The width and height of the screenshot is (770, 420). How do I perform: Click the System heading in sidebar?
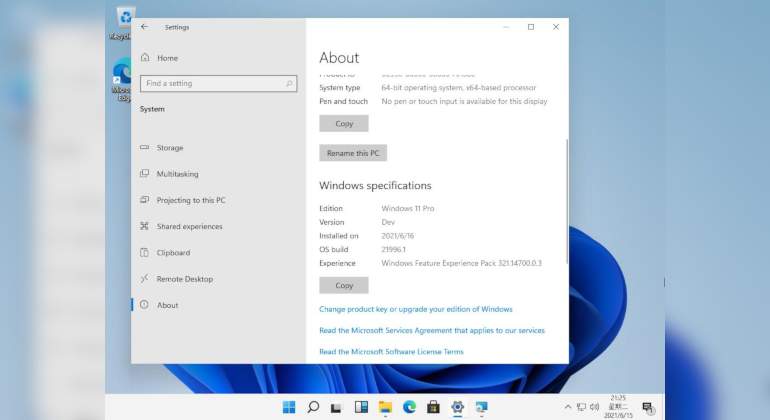coord(152,109)
